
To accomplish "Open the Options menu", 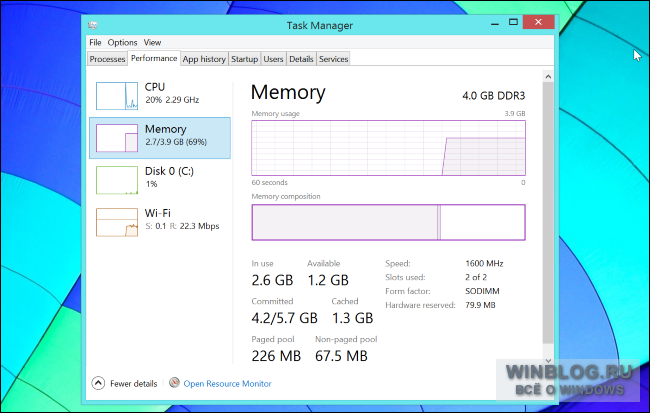I will pyautogui.click(x=122, y=42).
